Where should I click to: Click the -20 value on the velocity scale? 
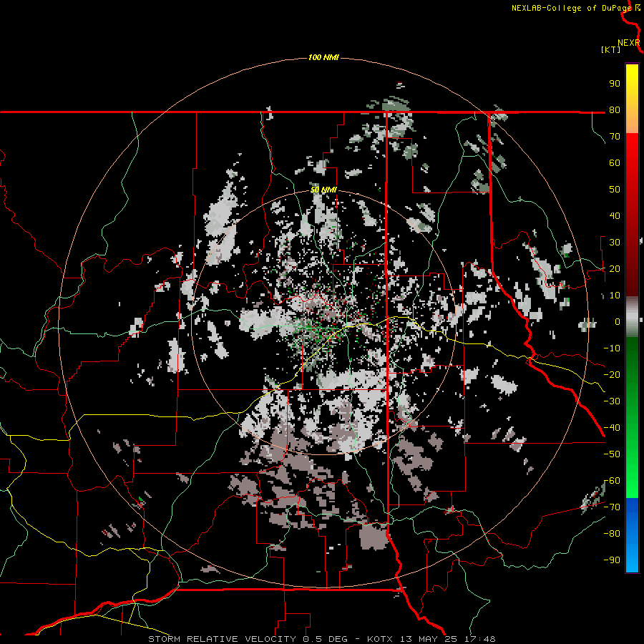tap(612, 374)
